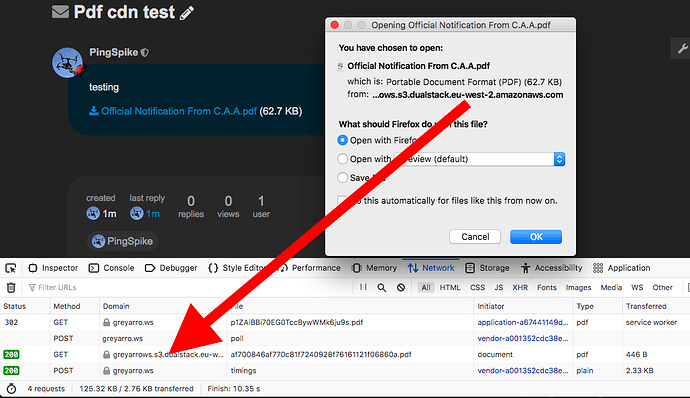The image size is (690, 398).
Task: Open the Preview (default) application dropdown
Action: tap(480, 159)
